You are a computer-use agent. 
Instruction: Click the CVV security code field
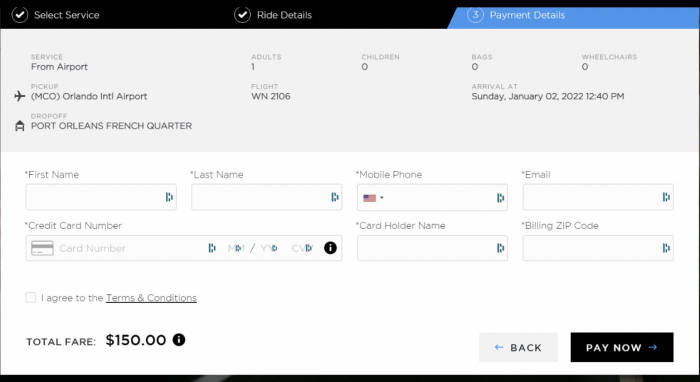tap(303, 248)
